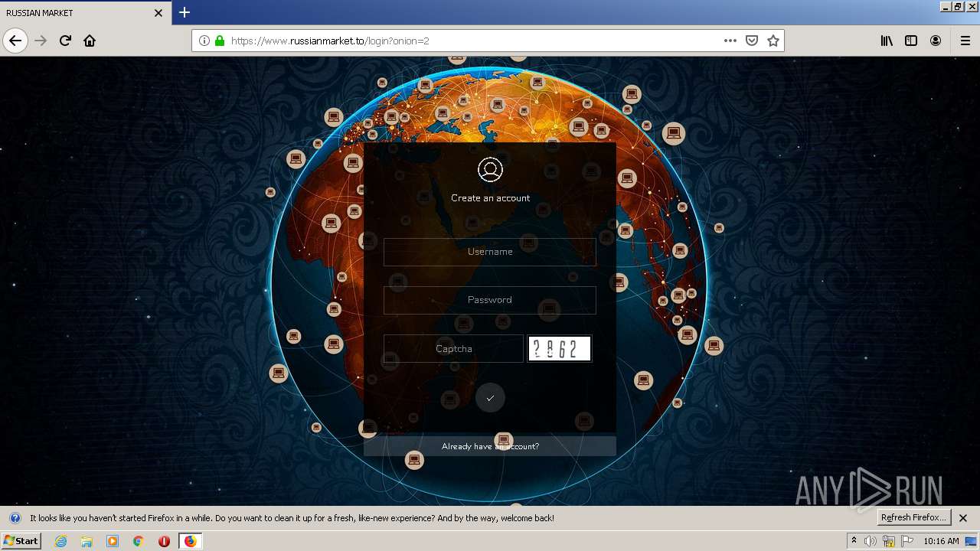The width and height of the screenshot is (980, 551).
Task: Open the media player taskbar icon
Action: coord(113,541)
